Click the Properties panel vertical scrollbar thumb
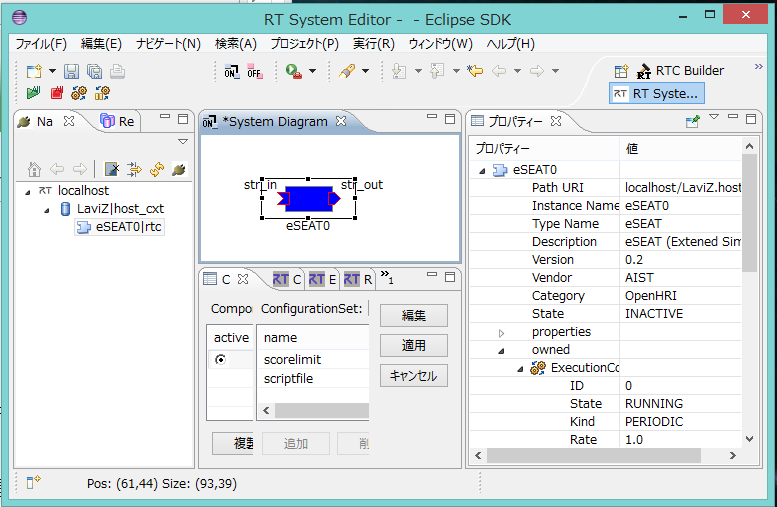777x507 pixels. pos(749,213)
